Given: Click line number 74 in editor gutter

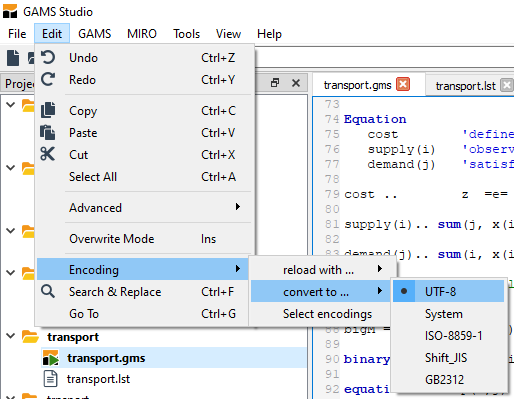Looking at the screenshot, I should pos(332,119).
